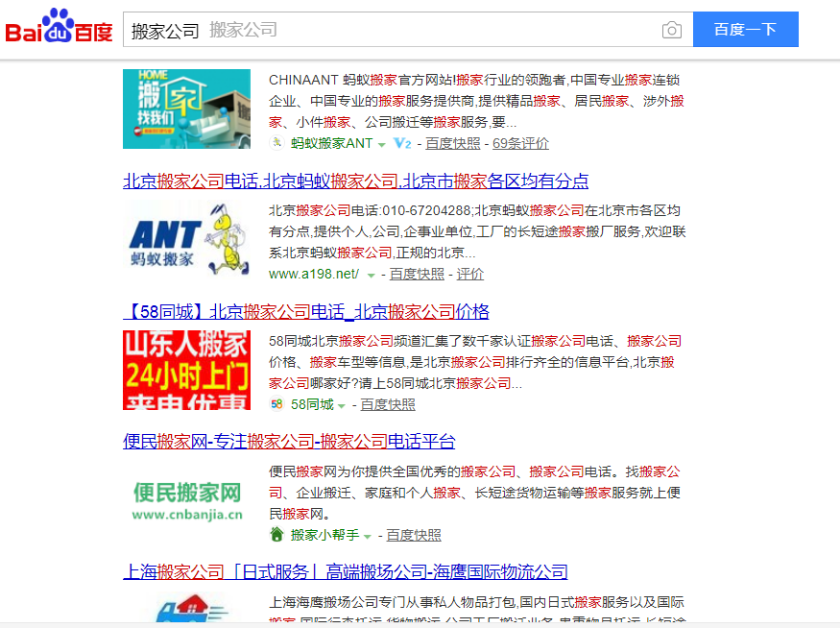Open the 69条评价 reviews link
840x628 pixels.
click(520, 144)
